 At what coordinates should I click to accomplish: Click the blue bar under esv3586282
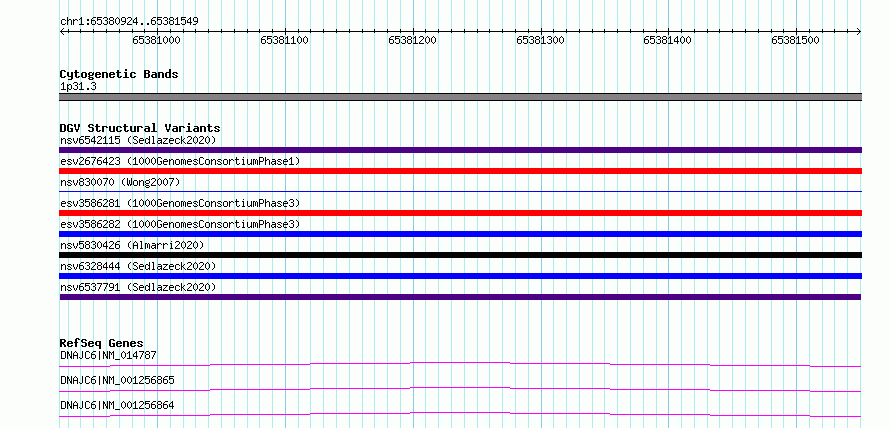(460, 234)
